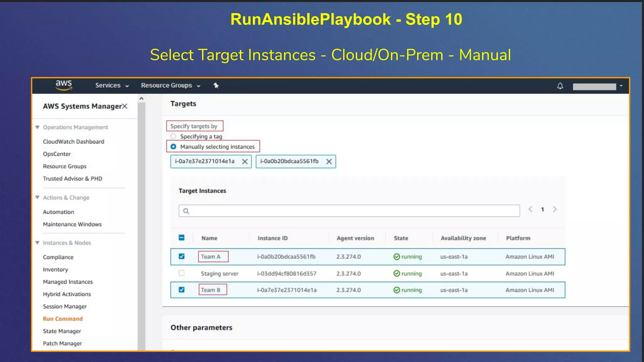Open the pin shortcut icon in the navbar

(216, 85)
